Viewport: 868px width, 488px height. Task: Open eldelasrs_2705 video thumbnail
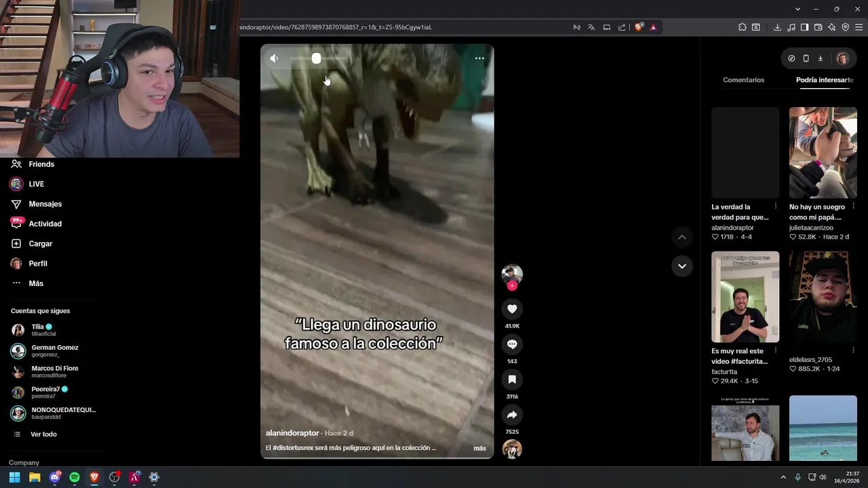[x=823, y=297]
